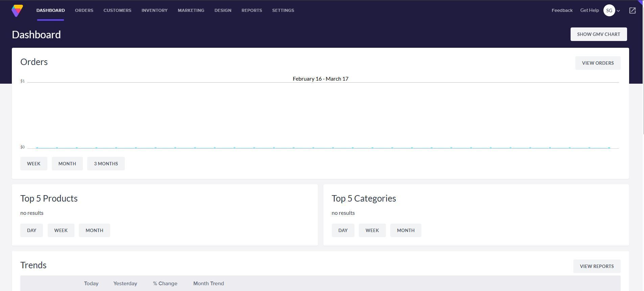The image size is (644, 291).
Task: Navigate to Inventory
Action: (155, 11)
